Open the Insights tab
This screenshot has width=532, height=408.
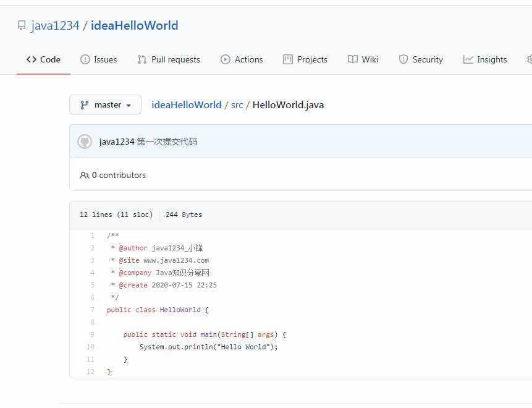point(485,59)
